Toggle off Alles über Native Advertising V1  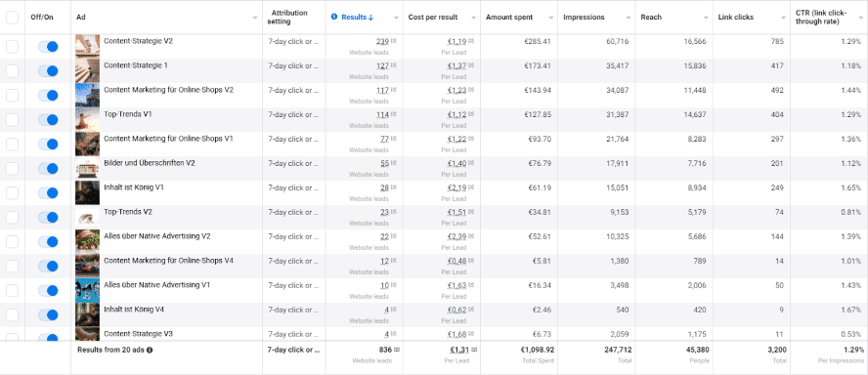[48, 290]
